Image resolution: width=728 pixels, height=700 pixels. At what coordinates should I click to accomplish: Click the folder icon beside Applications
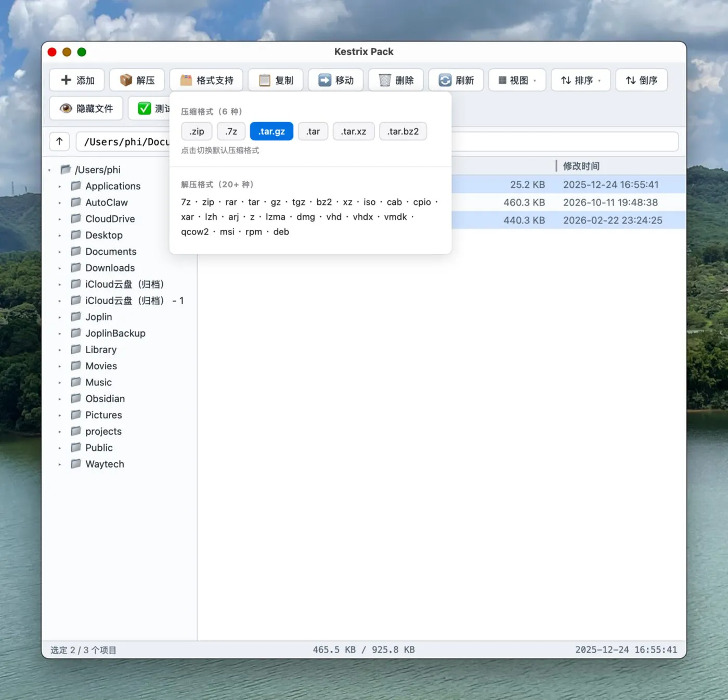76,186
